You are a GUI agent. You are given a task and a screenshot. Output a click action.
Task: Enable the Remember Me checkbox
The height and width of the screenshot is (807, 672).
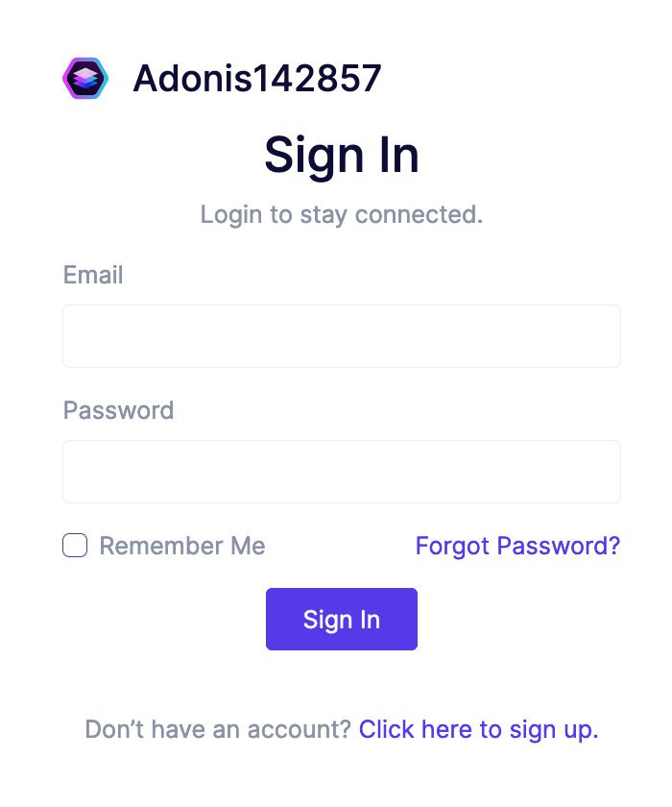pyautogui.click(x=75, y=546)
